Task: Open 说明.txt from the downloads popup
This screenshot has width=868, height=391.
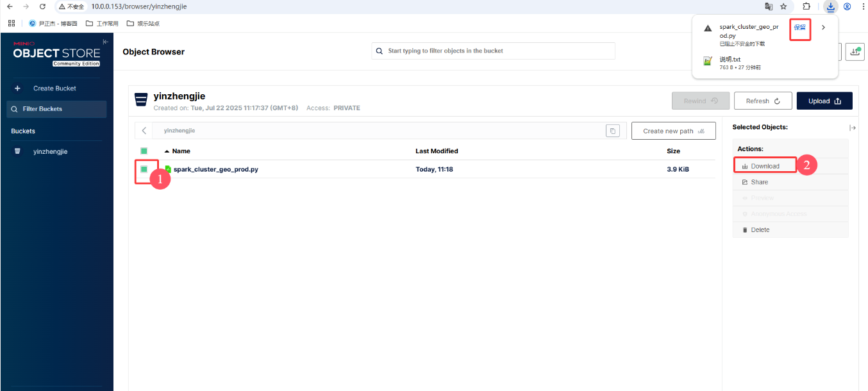Action: (x=730, y=59)
